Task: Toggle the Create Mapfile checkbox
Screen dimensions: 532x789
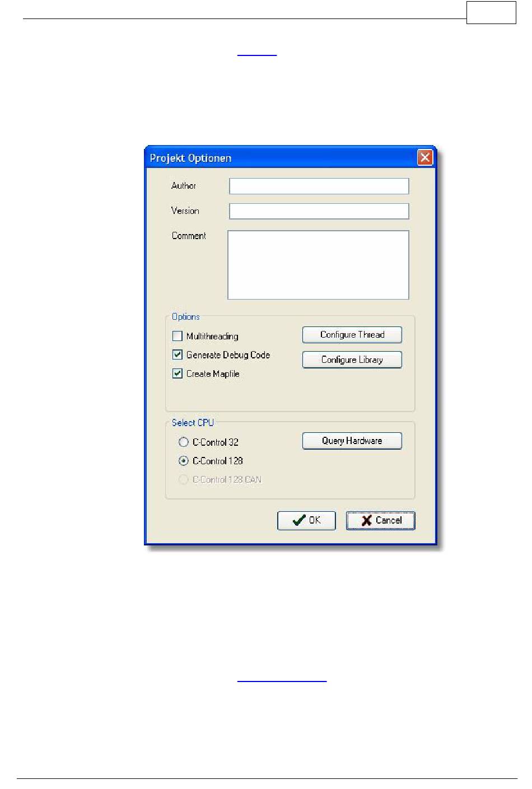Action: click(178, 374)
